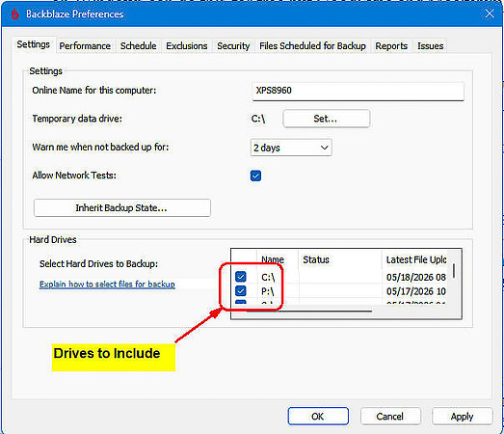Viewport: 504px width, 434px height.
Task: Open the Schedule tab
Action: (138, 46)
